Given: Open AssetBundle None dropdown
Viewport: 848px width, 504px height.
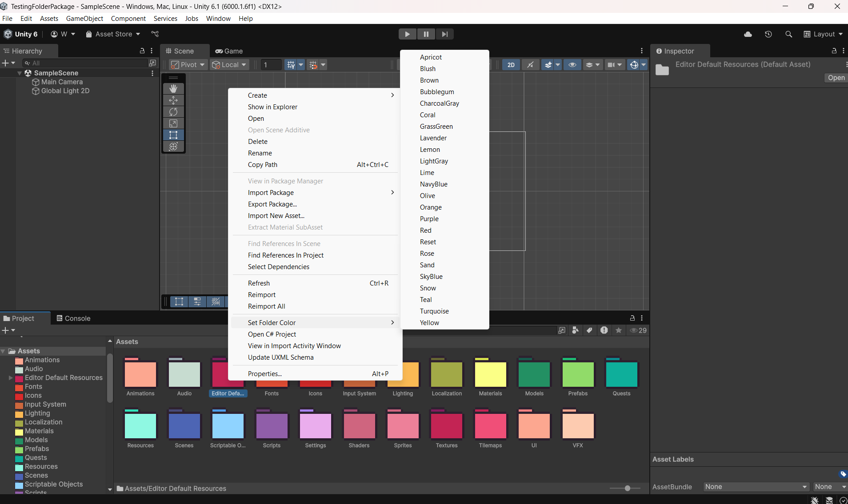Looking at the screenshot, I should (x=756, y=487).
